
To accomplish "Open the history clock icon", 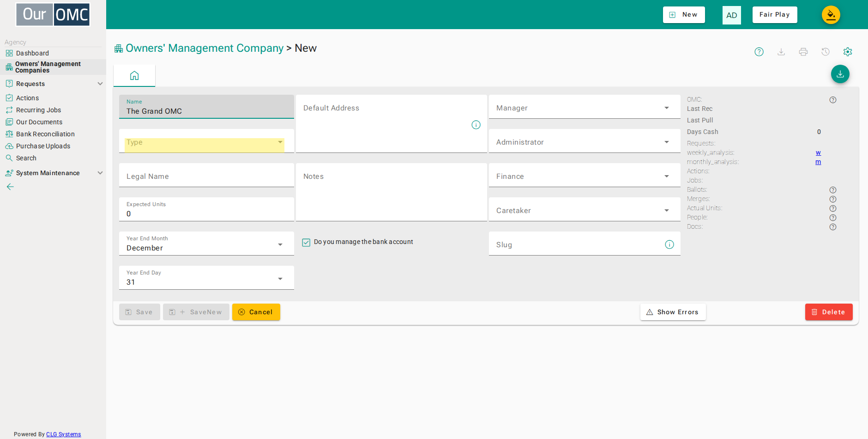I will coord(826,52).
